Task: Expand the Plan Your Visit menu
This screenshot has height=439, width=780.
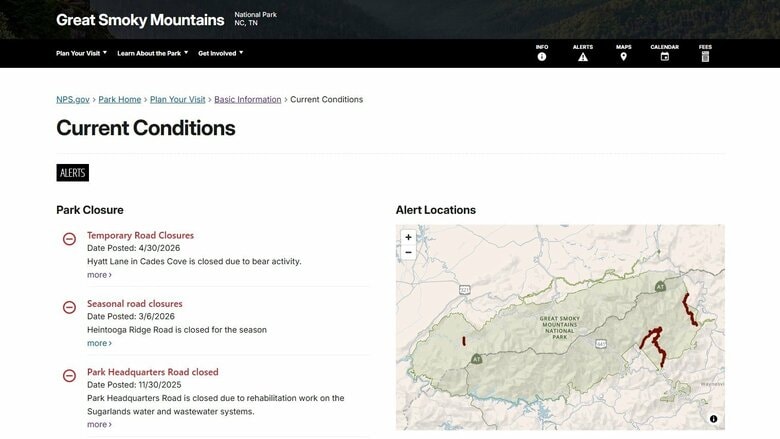Action: point(82,53)
